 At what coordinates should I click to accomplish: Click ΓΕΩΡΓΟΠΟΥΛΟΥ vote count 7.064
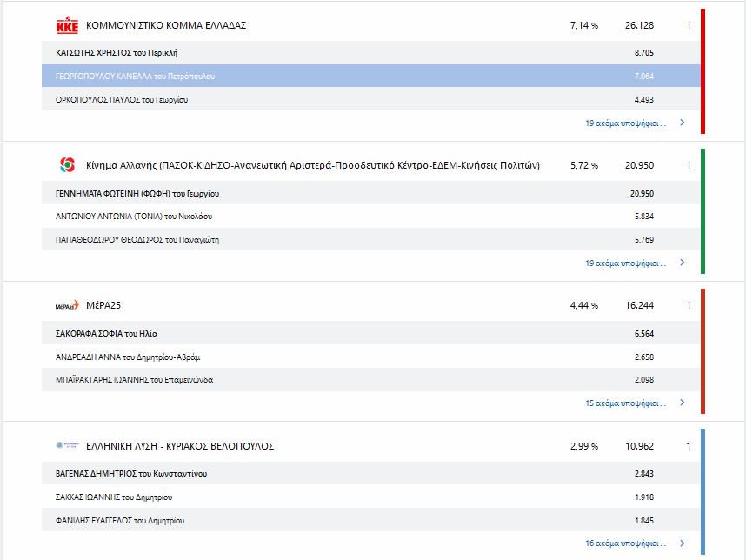[644, 77]
